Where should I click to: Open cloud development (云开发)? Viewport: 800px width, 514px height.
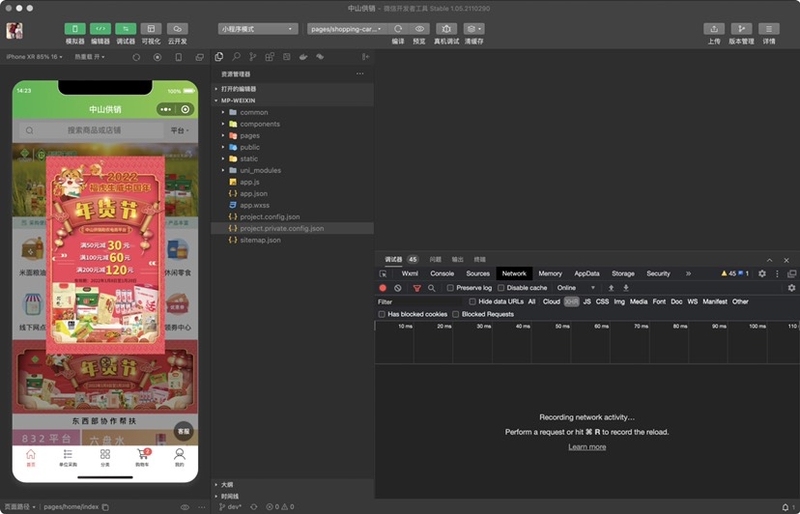(177, 29)
